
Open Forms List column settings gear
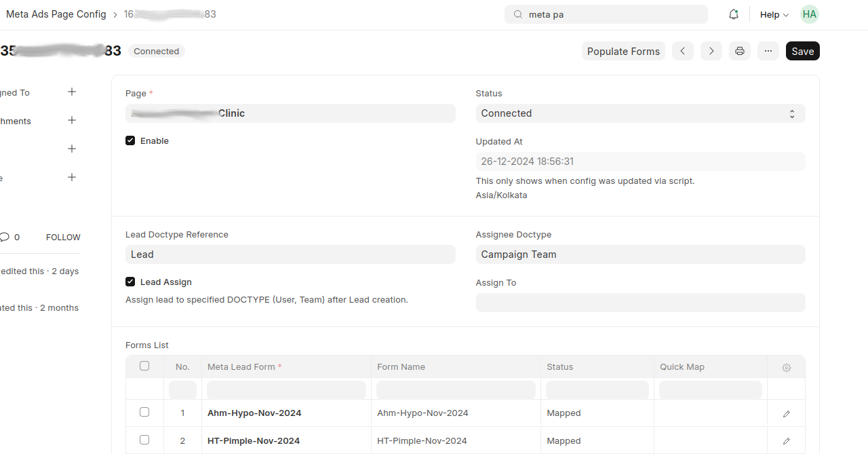787,367
